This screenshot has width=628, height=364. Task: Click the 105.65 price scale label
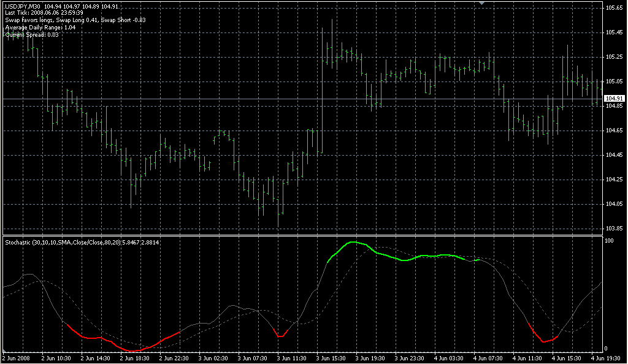coord(614,8)
